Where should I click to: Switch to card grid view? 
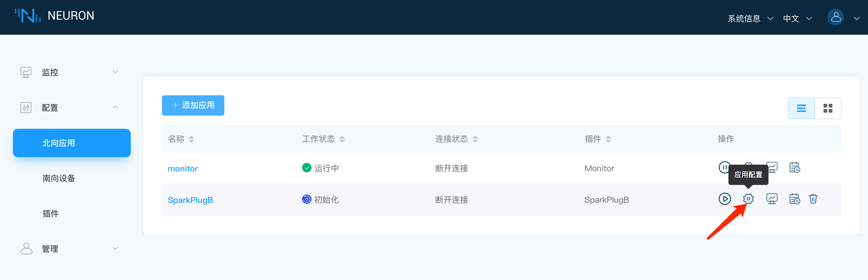[828, 108]
